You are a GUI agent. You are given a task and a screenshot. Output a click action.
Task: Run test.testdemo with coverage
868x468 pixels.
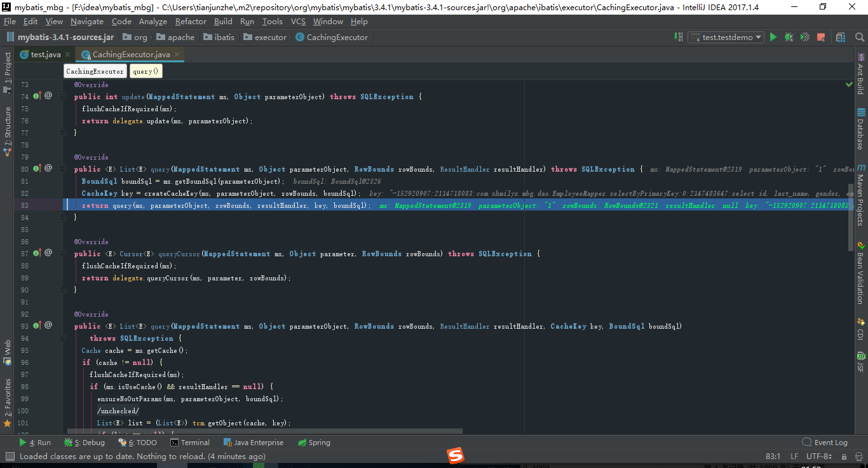[x=804, y=37]
